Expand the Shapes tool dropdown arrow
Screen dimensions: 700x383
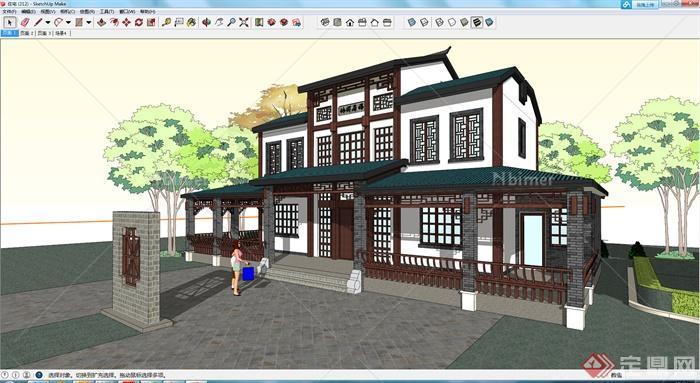[88, 22]
